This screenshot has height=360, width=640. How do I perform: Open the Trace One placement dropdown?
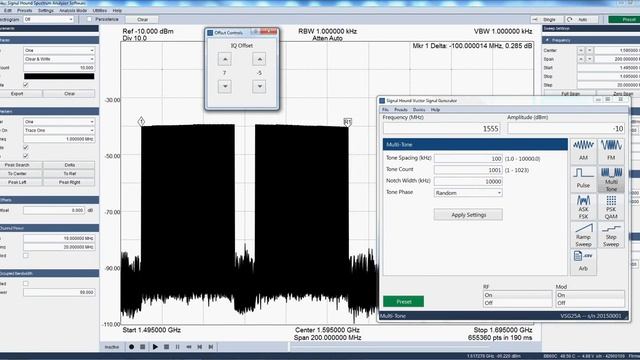pos(59,130)
